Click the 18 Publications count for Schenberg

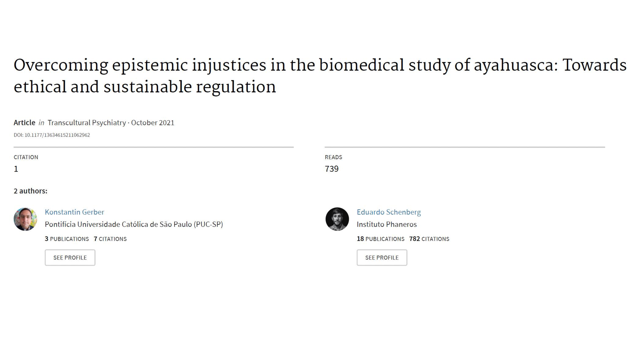click(x=380, y=239)
